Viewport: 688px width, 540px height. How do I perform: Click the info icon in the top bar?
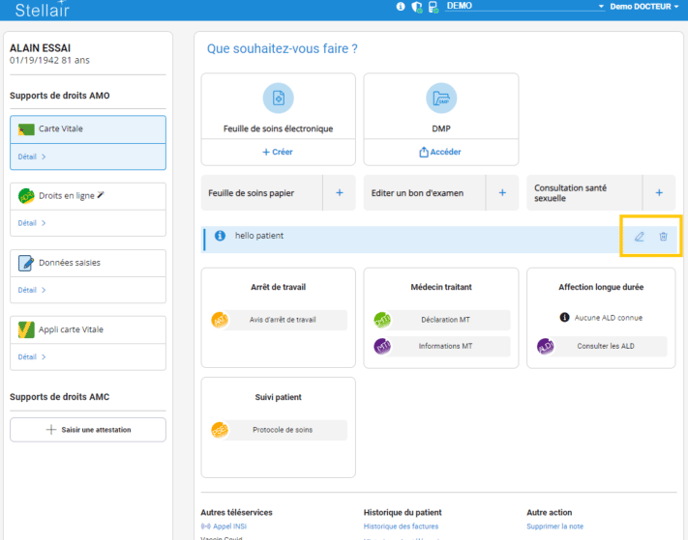tap(401, 6)
